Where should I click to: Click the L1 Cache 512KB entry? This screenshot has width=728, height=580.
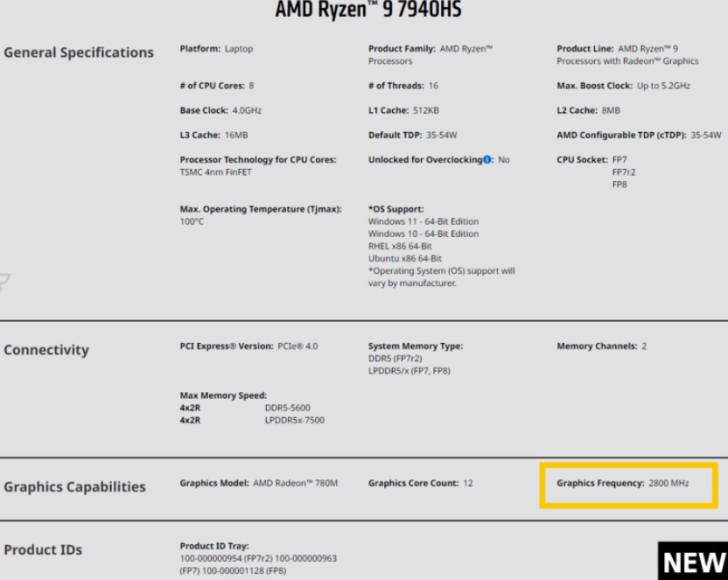pyautogui.click(x=403, y=110)
